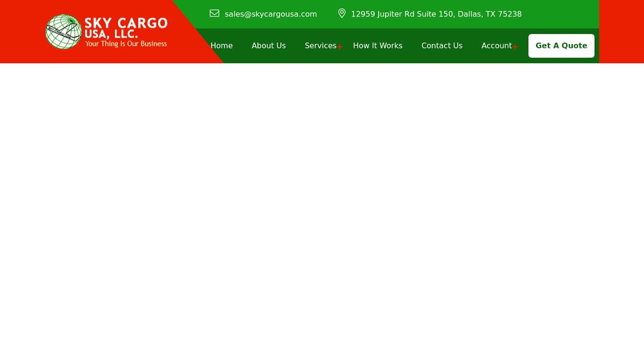Click the 'Your Thing Is Our Business' tagline
The height and width of the screenshot is (362, 644).
coord(126,44)
